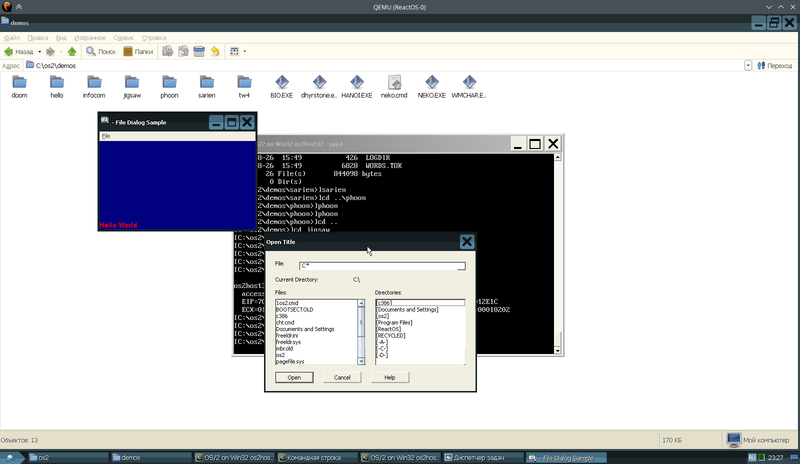Go back with the Назад arrow button

[18, 51]
